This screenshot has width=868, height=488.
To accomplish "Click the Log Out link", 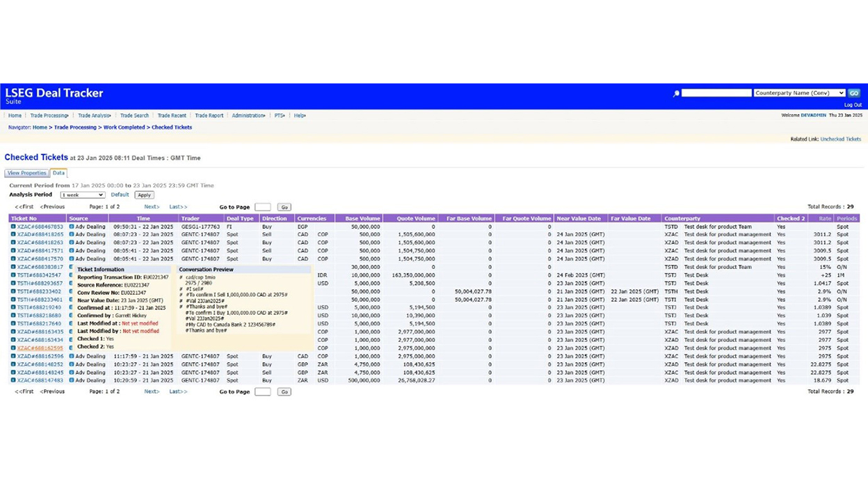I will [853, 105].
